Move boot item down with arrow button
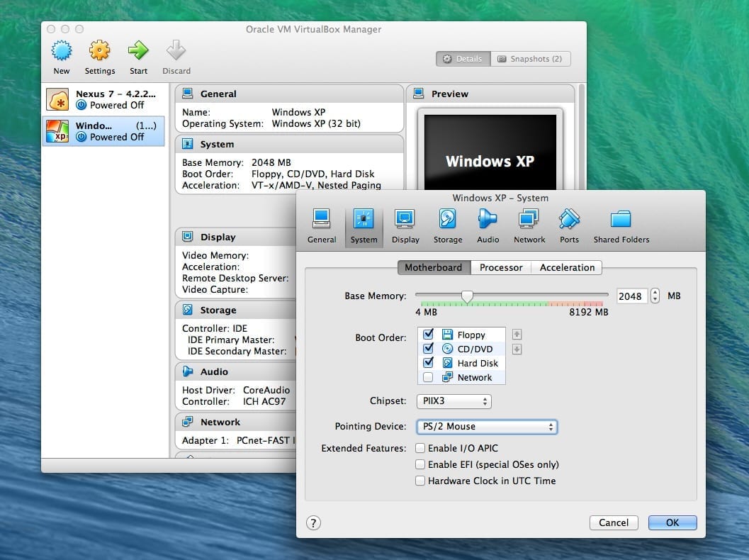749x560 pixels. [x=517, y=349]
